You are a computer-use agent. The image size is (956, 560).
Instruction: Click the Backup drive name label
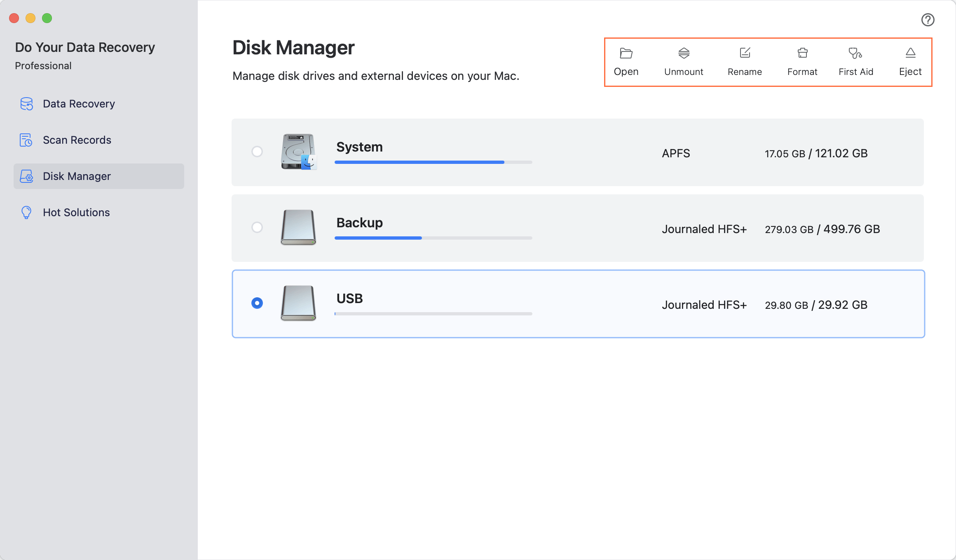point(359,222)
